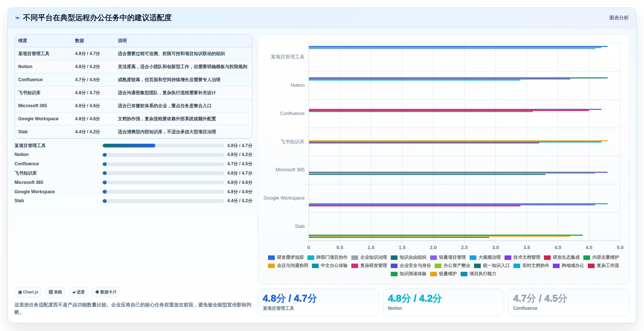This screenshot has width=644, height=331.
Task: Click the pink swatch for 复杂研发管理
Action: coord(355,266)
